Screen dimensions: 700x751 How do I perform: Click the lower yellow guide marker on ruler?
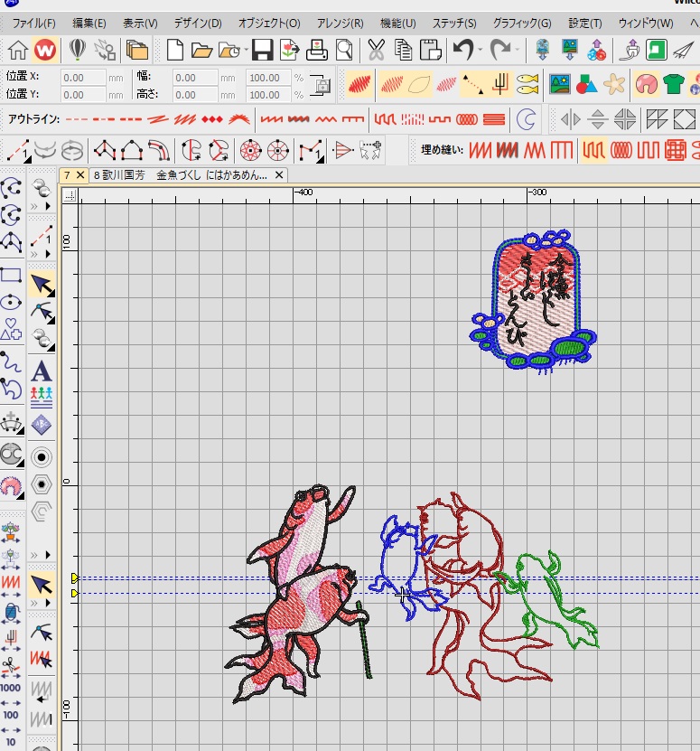point(75,594)
